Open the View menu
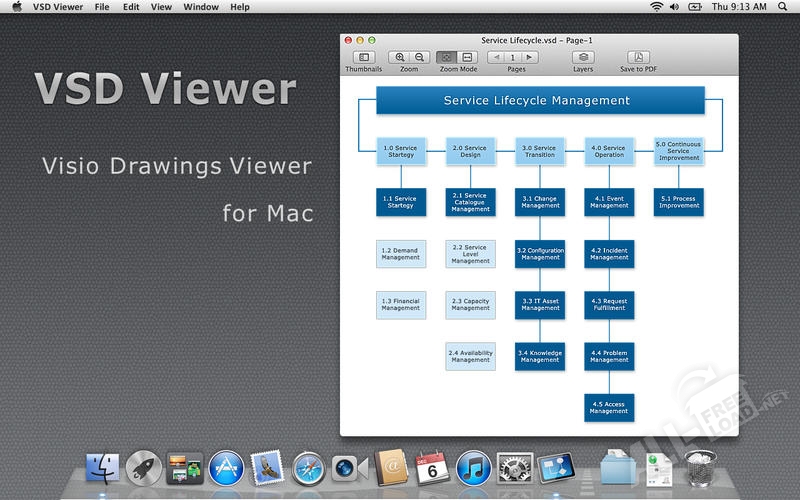This screenshot has height=500, width=800. (161, 7)
